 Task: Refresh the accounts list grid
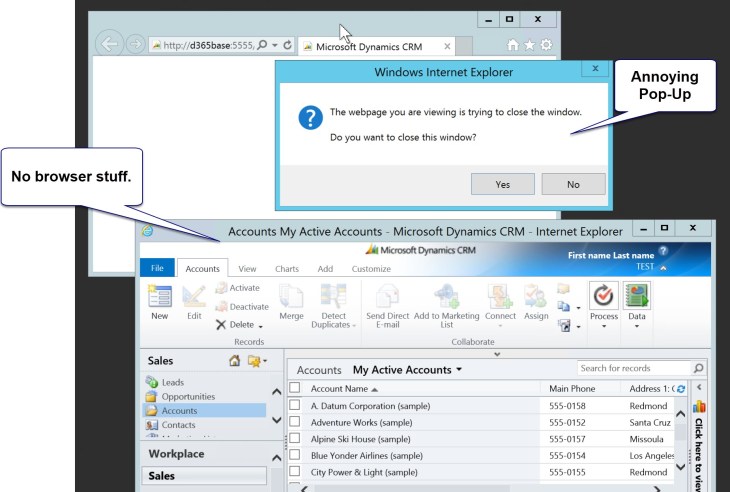tap(681, 389)
